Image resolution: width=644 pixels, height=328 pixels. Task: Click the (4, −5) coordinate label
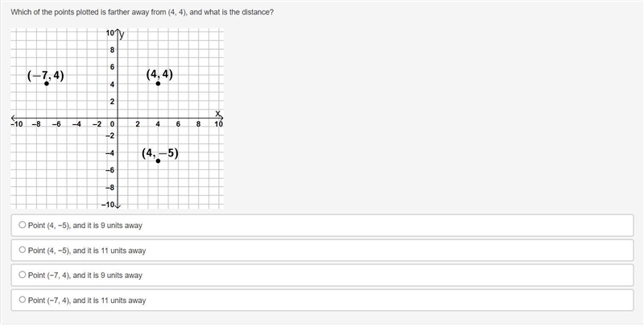pyautogui.click(x=160, y=153)
